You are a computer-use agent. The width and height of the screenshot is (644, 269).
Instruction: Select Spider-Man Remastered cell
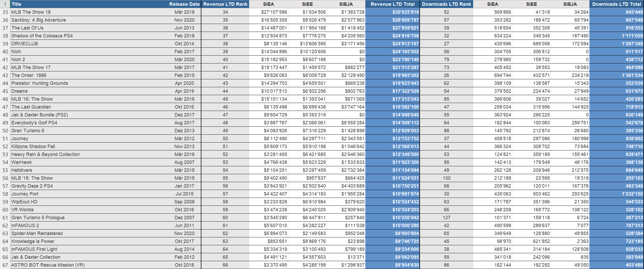89,233
